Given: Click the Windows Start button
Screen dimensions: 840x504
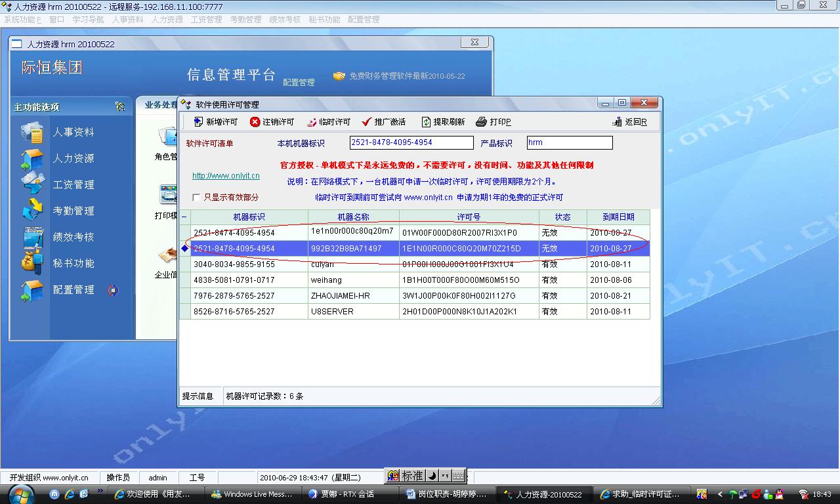Looking at the screenshot, I should tap(20, 493).
